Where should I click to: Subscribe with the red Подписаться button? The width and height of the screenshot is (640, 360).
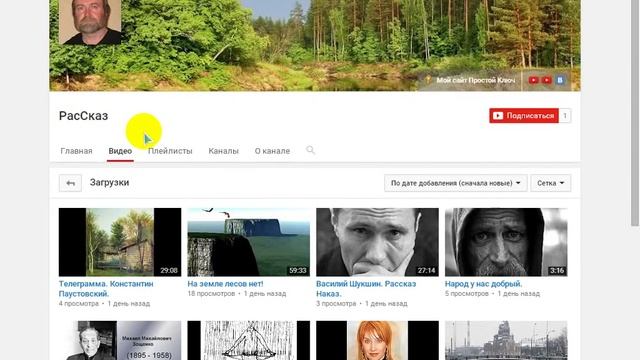pos(524,116)
